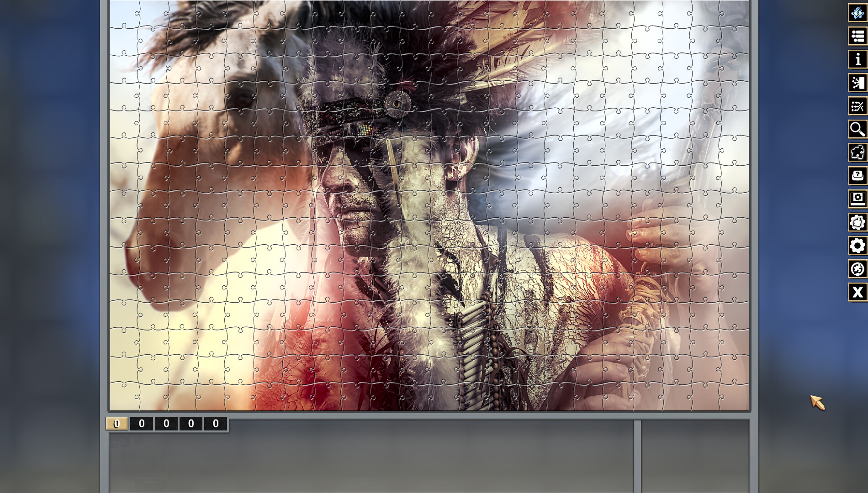Viewport: 868px width, 493px height.
Task: Select the highlighted first piece tray tab
Action: (116, 424)
